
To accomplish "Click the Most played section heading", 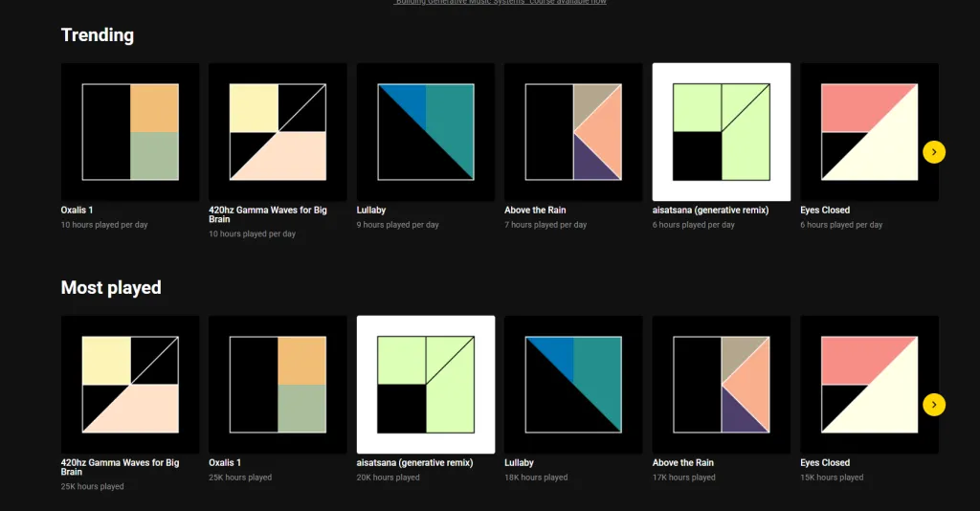I will click(111, 287).
